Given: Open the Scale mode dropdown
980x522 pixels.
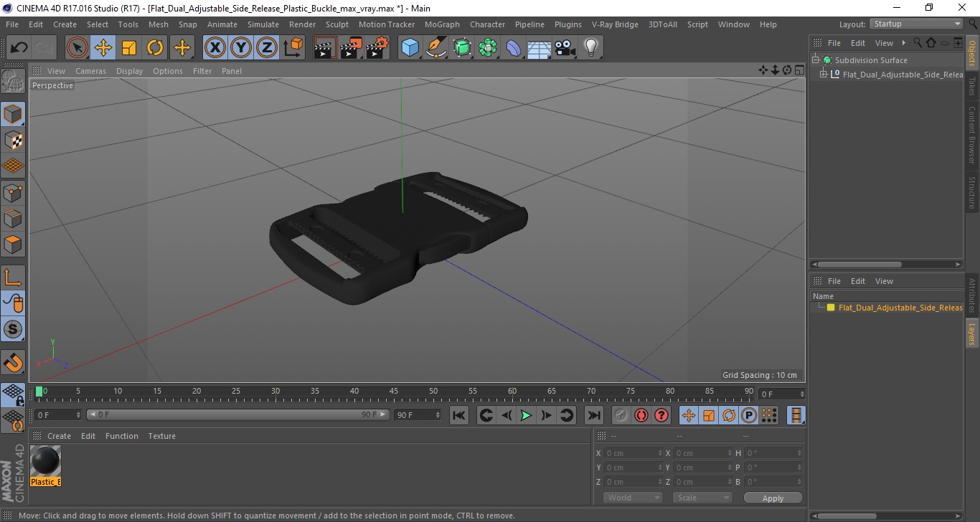Looking at the screenshot, I should 702,498.
